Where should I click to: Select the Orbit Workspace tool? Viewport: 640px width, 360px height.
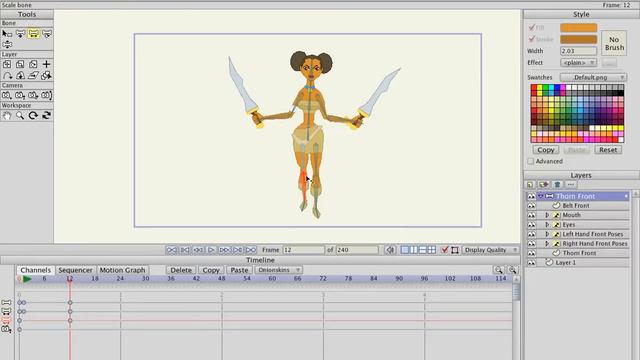pos(47,116)
